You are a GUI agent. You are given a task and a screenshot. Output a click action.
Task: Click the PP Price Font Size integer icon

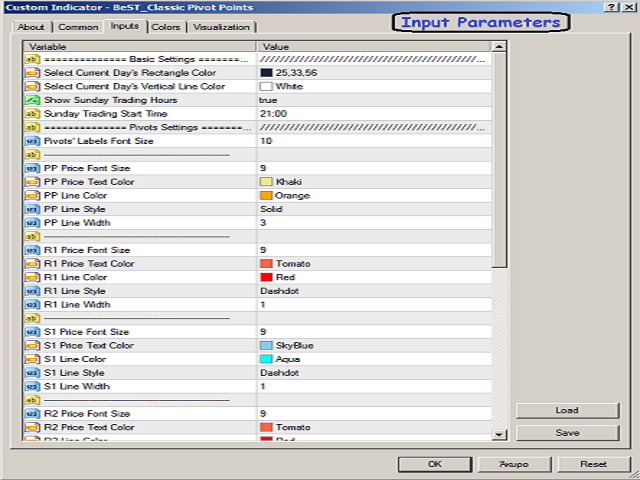32,169
